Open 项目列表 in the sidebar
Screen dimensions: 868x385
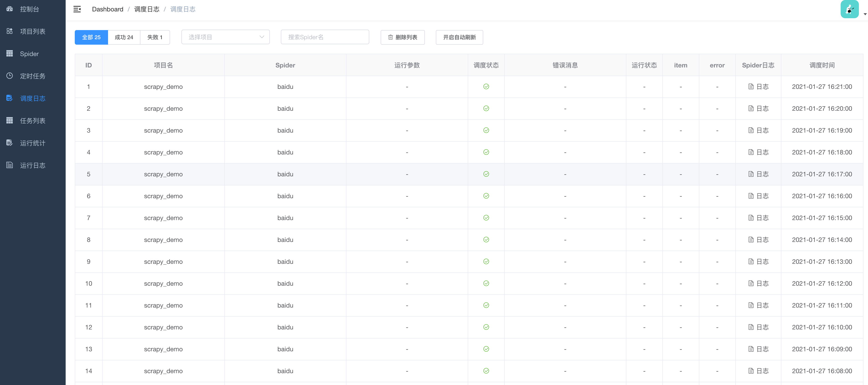[32, 31]
